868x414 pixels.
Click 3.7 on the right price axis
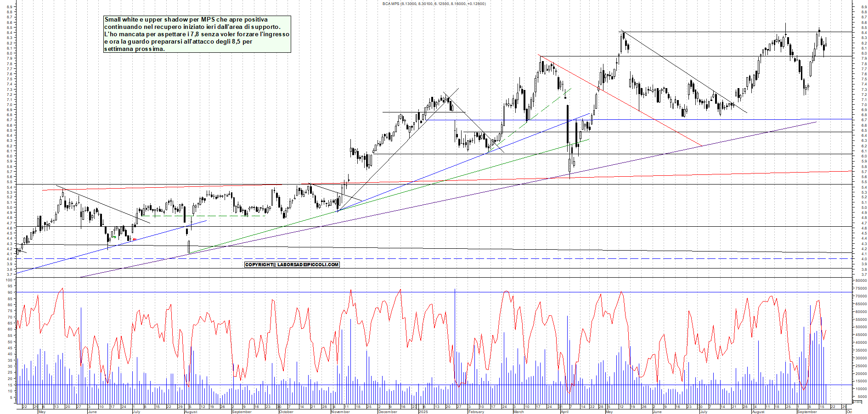pos(864,274)
